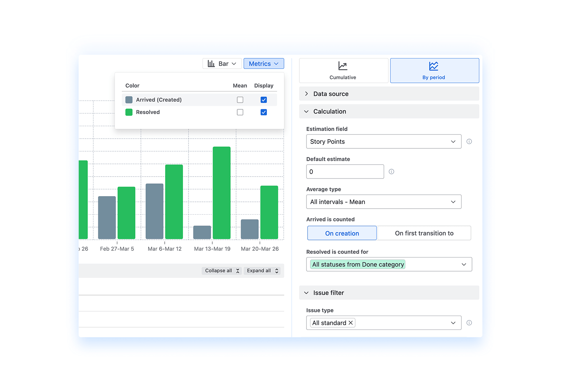The width and height of the screenshot is (561, 392).
Task: Switch to the By period tab
Action: click(x=435, y=70)
